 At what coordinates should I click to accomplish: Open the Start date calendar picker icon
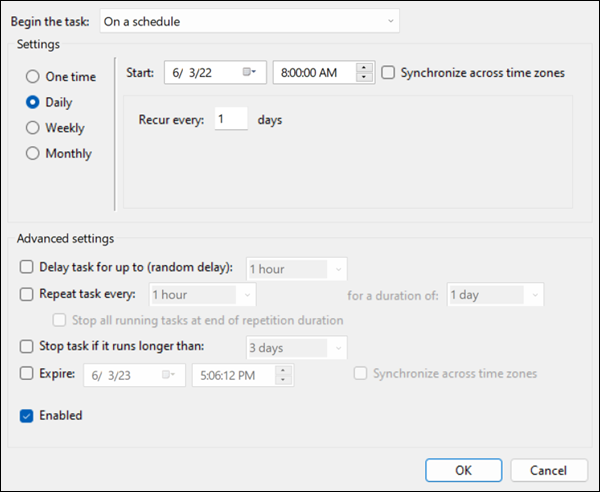pos(248,73)
